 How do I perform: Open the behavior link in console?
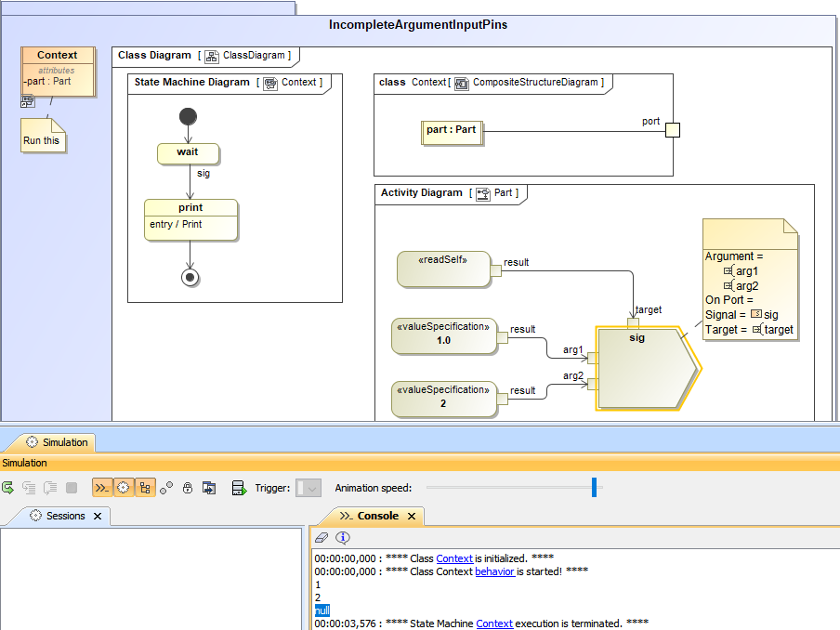pos(494,571)
